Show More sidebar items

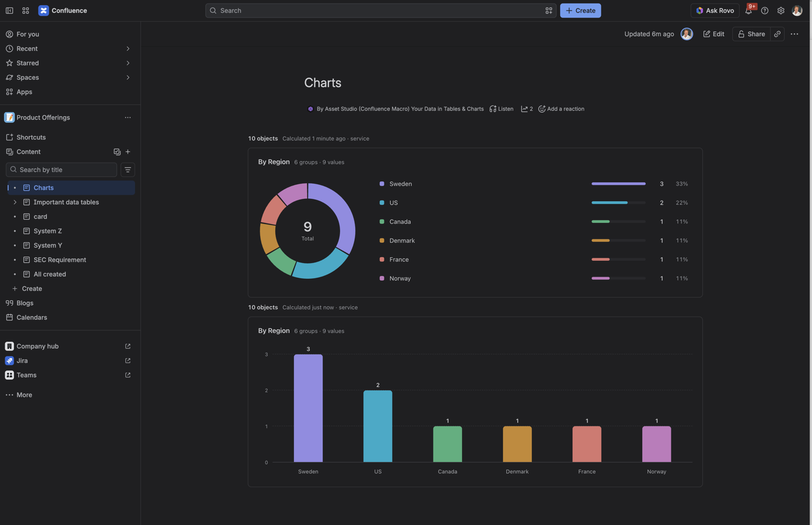[19, 395]
